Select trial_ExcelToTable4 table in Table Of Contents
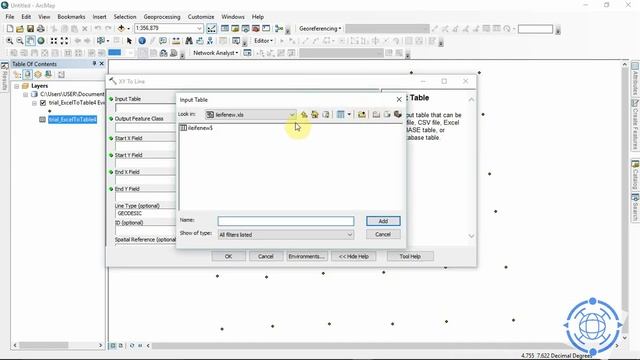 72,120
